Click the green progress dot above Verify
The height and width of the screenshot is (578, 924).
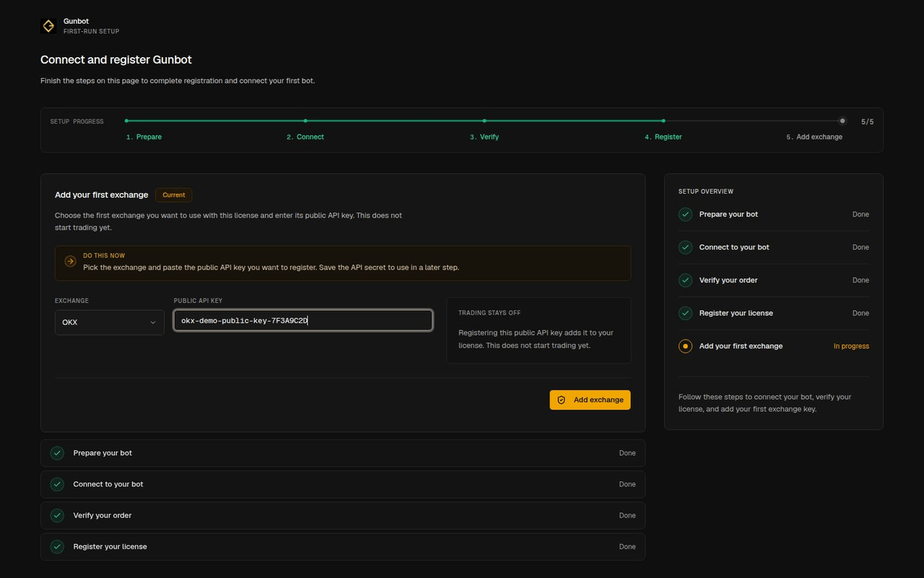tap(484, 121)
